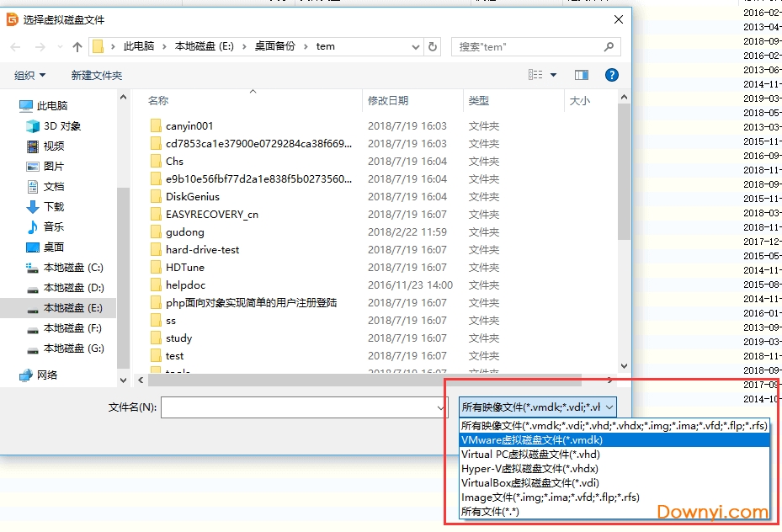Click the 名称 header to reverse sorting
782x532 pixels.
(x=157, y=99)
